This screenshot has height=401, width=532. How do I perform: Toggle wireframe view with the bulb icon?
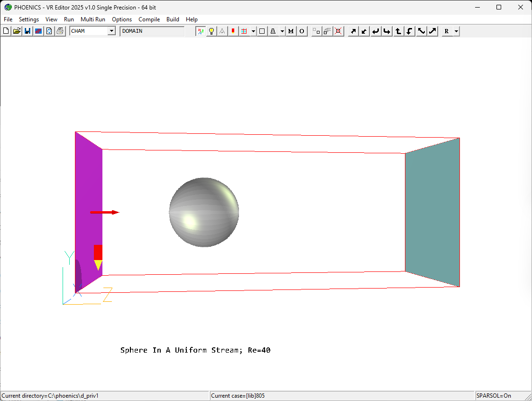211,31
